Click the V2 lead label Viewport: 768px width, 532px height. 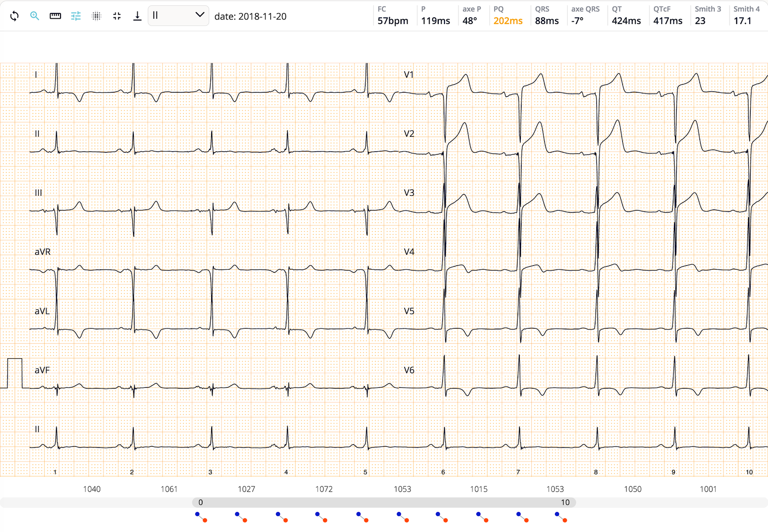coord(408,133)
